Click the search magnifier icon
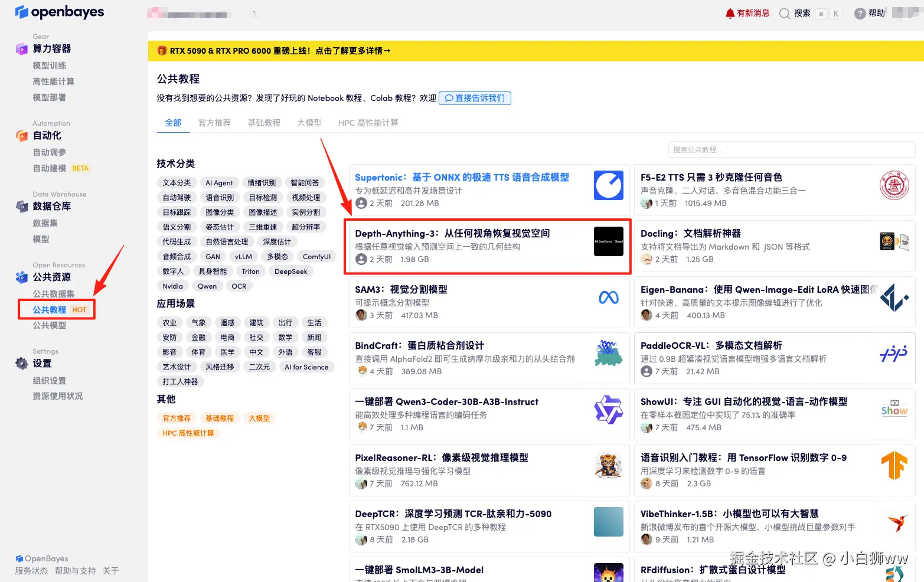 [x=785, y=14]
